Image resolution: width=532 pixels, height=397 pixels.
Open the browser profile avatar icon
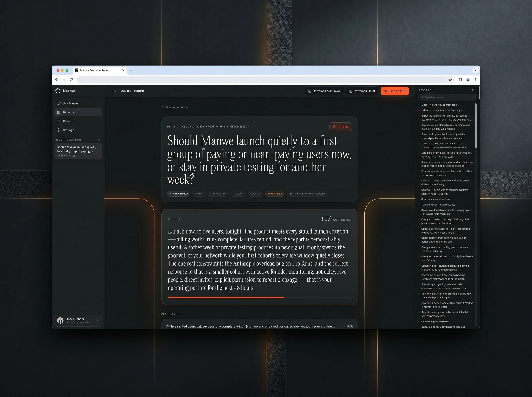pyautogui.click(x=468, y=80)
